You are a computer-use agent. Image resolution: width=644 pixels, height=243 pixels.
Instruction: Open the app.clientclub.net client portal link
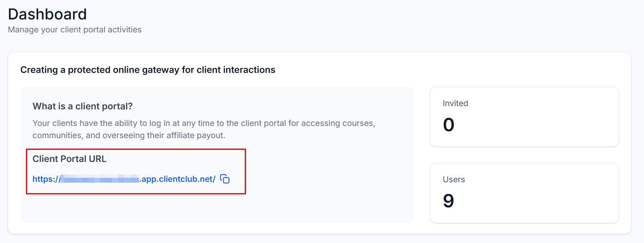click(x=124, y=179)
